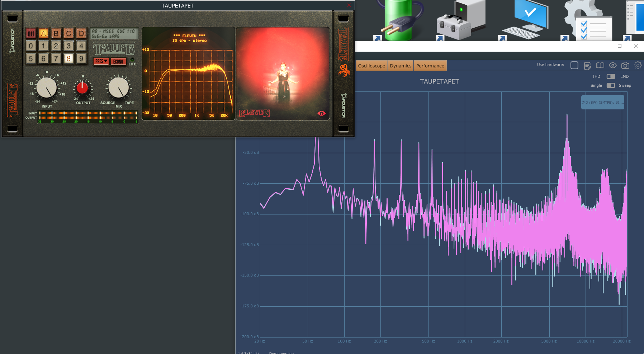Viewport: 644px width, 354px height.
Task: Click the IMD (SW) (SMTPE) result box
Action: coord(602,102)
